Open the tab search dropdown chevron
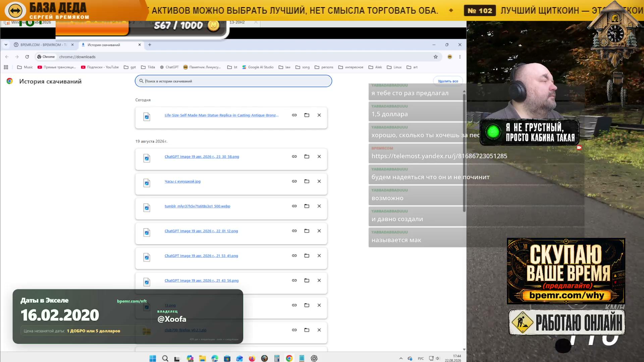The image size is (644, 362). 6,45
